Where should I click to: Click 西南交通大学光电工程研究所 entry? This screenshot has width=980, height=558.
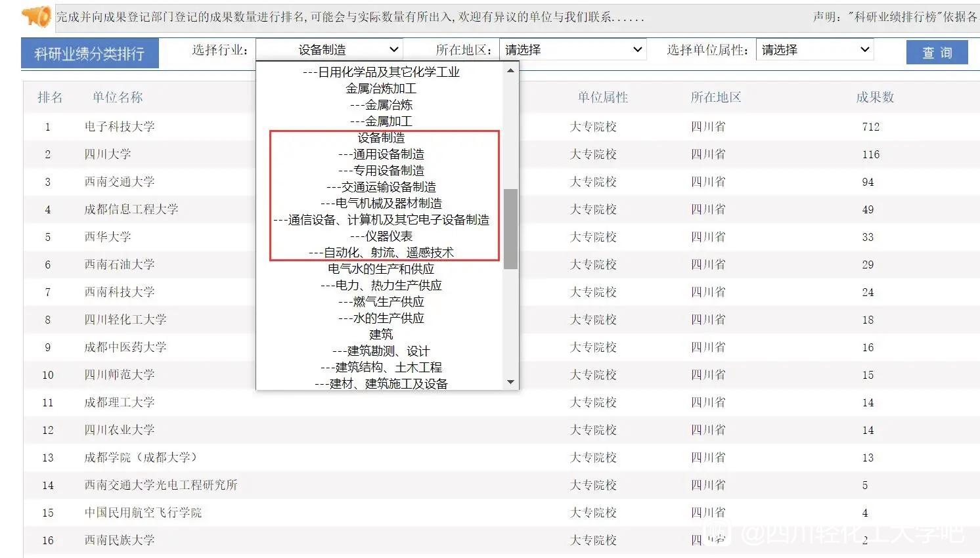[x=161, y=485]
